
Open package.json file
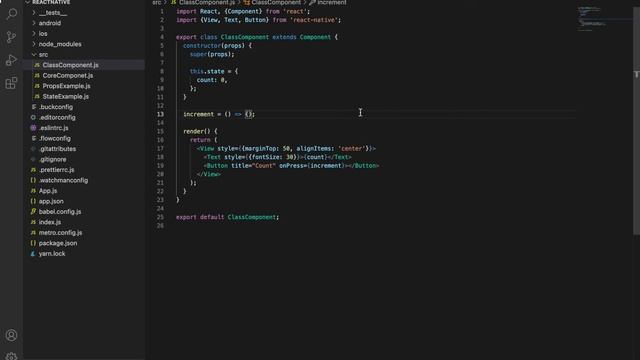tap(58, 243)
